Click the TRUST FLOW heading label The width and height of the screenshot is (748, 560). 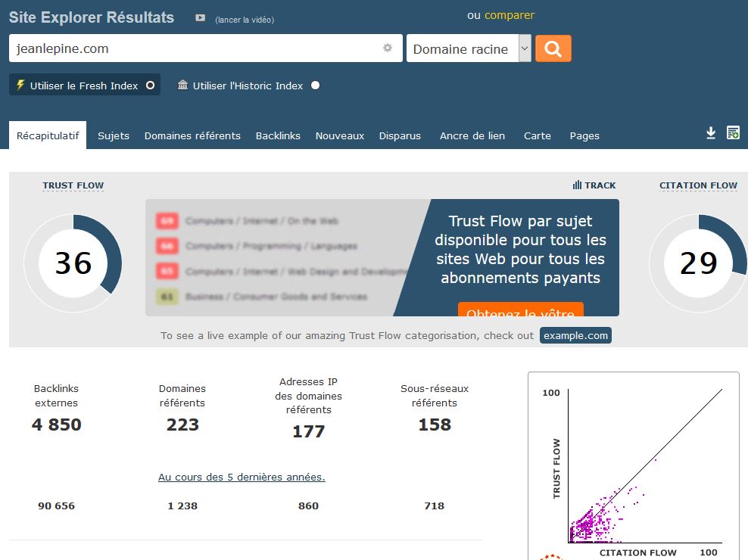[x=73, y=185]
